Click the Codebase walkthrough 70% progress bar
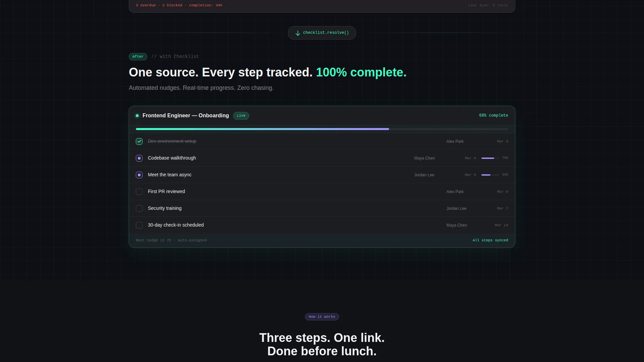The image size is (644, 362). tap(490, 158)
